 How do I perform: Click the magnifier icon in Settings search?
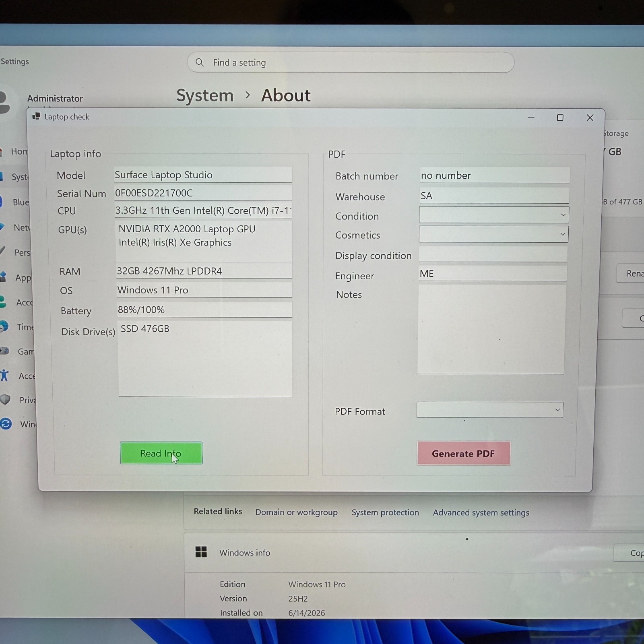pyautogui.click(x=200, y=62)
